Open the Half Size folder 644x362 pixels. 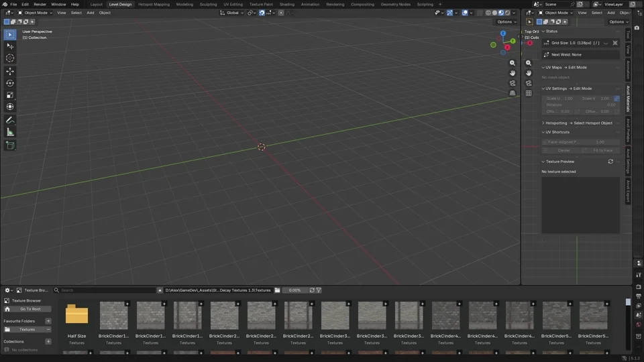(76, 314)
